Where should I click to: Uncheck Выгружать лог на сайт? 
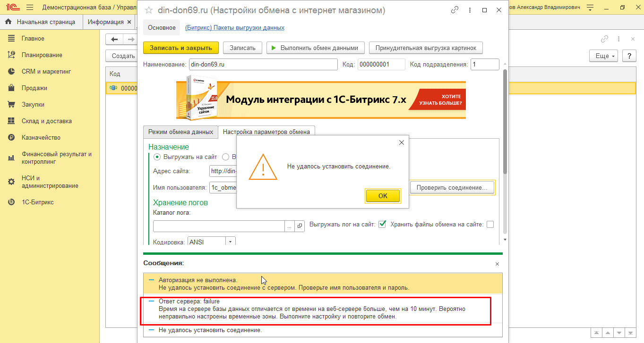[x=383, y=224]
